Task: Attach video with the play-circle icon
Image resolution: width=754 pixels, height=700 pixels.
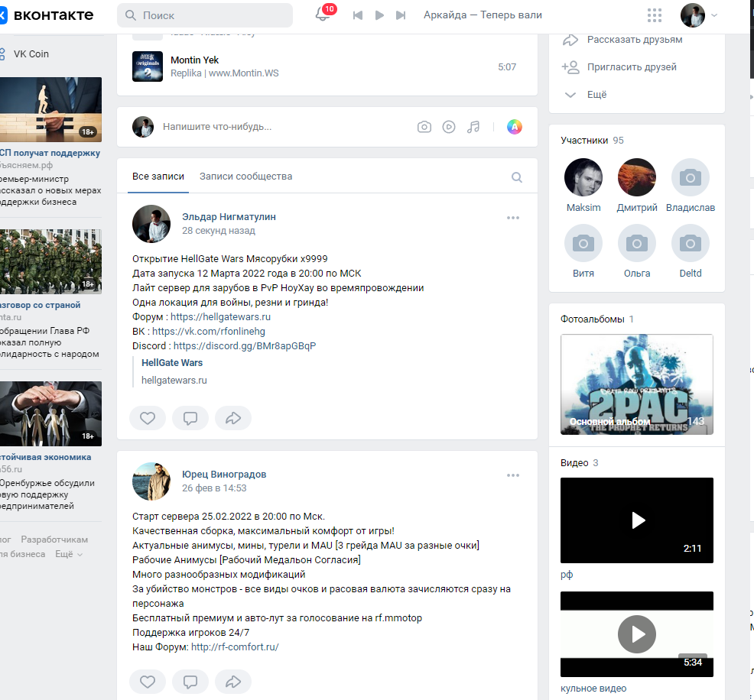Action: click(x=449, y=127)
